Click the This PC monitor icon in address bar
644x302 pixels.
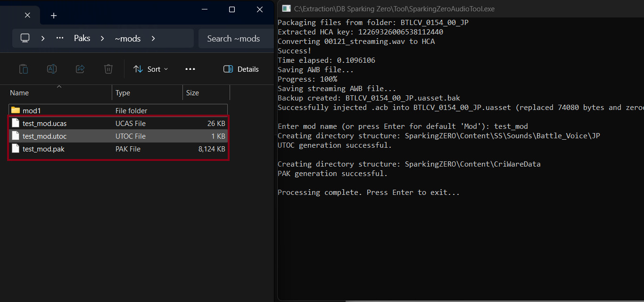pyautogui.click(x=25, y=38)
